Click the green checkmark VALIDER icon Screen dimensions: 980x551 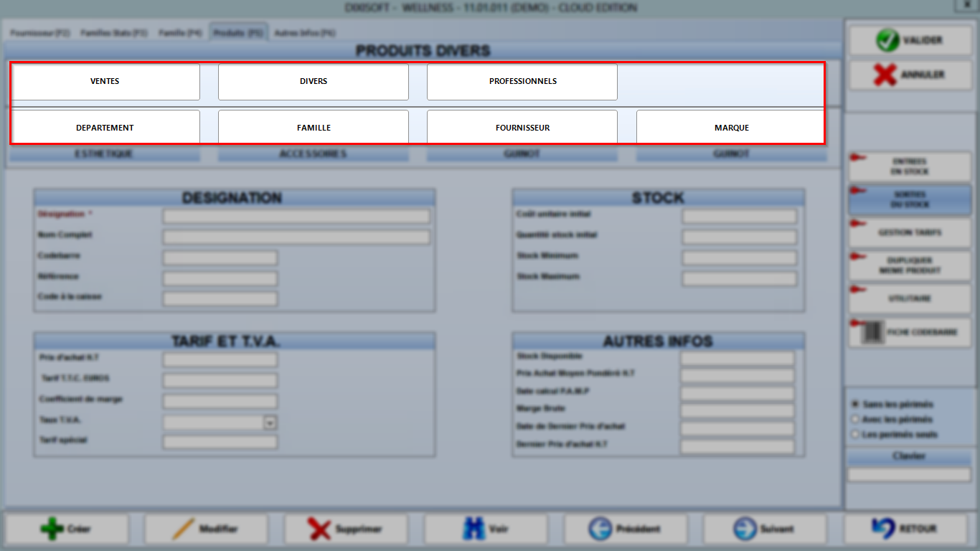click(x=887, y=41)
